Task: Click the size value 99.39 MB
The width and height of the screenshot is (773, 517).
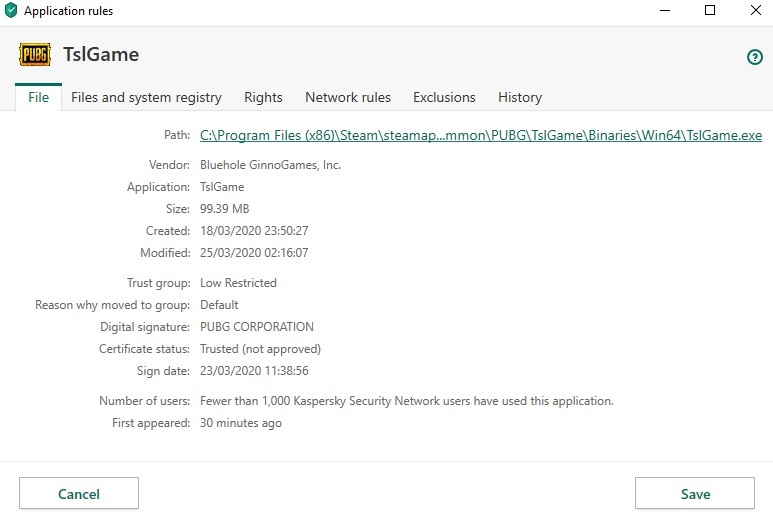Action: [x=224, y=208]
